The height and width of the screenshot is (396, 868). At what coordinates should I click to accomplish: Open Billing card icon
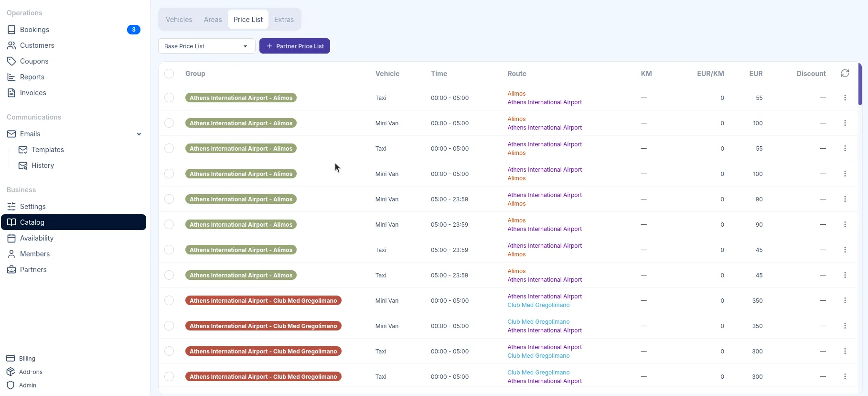coord(11,358)
